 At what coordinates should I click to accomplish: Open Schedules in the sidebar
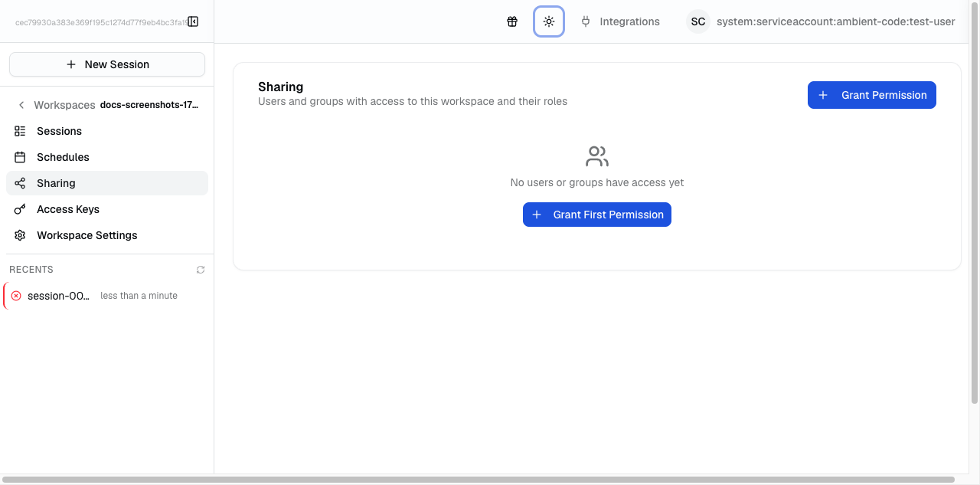tap(63, 157)
